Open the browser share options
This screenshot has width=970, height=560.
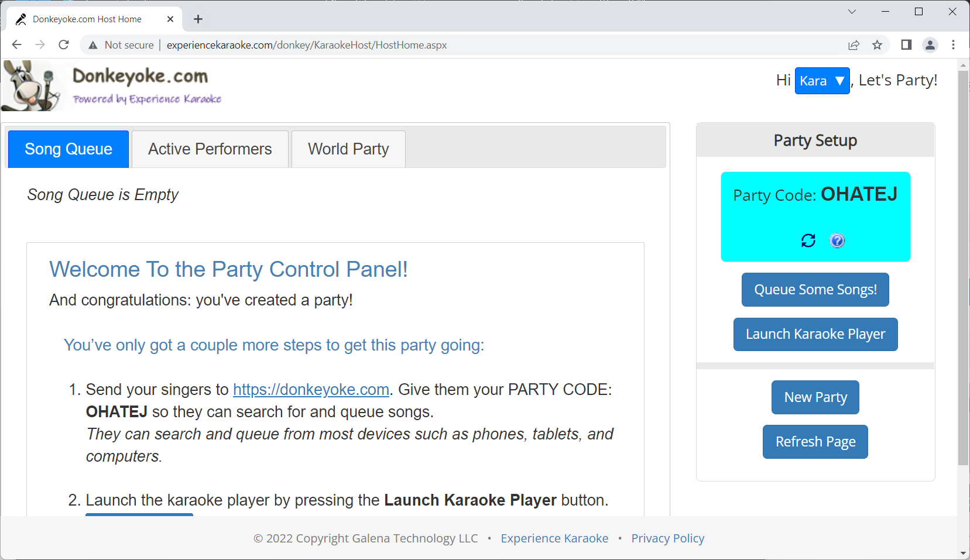(x=854, y=44)
